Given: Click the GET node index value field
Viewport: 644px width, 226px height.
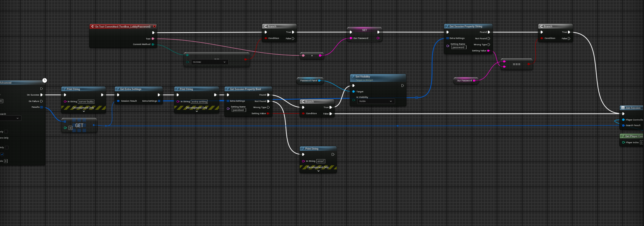Looking at the screenshot, I should (x=70, y=128).
